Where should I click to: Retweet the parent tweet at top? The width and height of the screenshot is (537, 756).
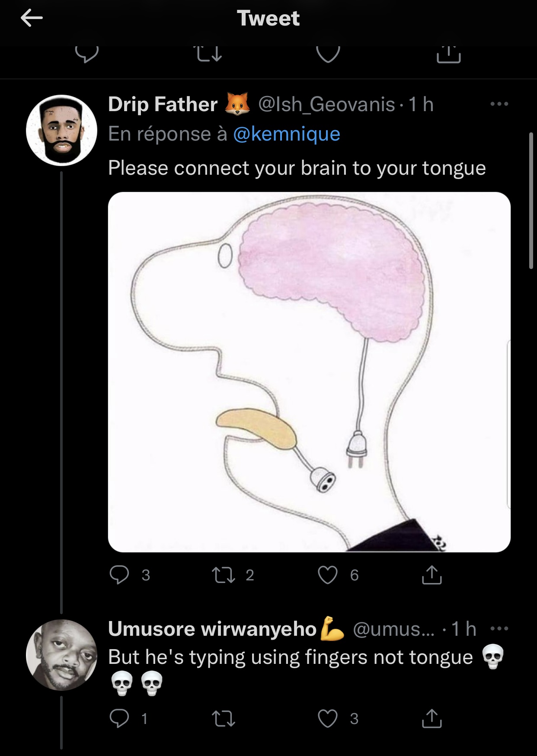coord(209,54)
